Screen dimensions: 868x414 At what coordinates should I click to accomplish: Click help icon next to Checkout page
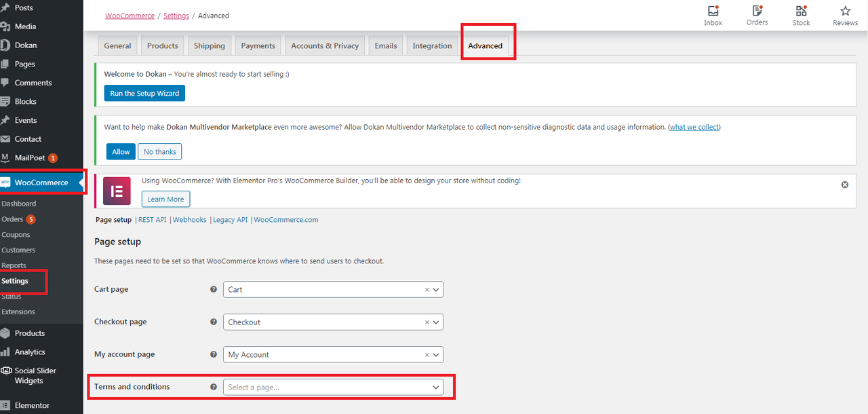tap(214, 322)
